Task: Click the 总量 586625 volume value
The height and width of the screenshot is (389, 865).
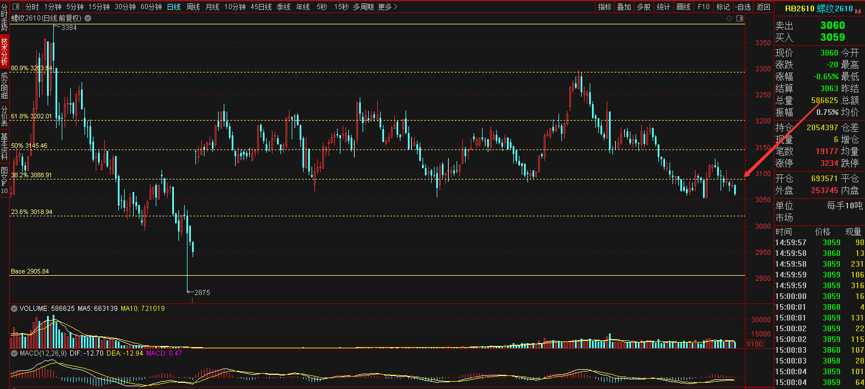Action: pyautogui.click(x=825, y=100)
